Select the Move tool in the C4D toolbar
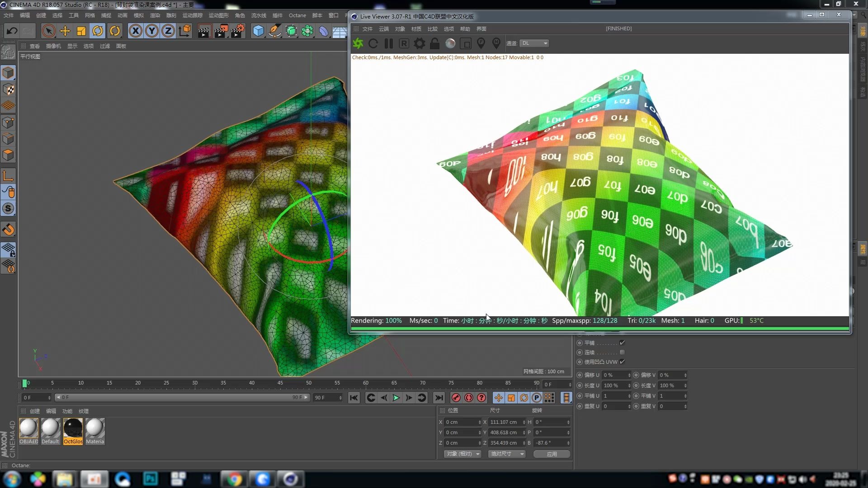This screenshot has height=488, width=868. click(x=65, y=31)
